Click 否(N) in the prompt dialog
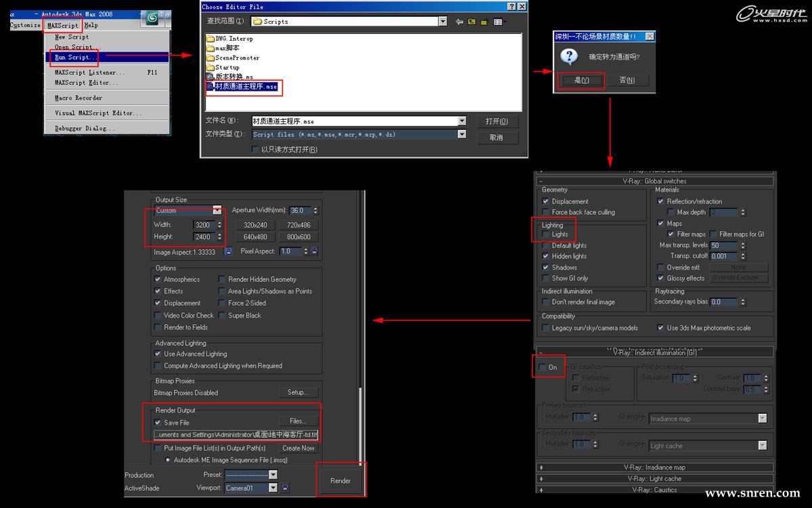Image resolution: width=812 pixels, height=508 pixels. point(627,80)
